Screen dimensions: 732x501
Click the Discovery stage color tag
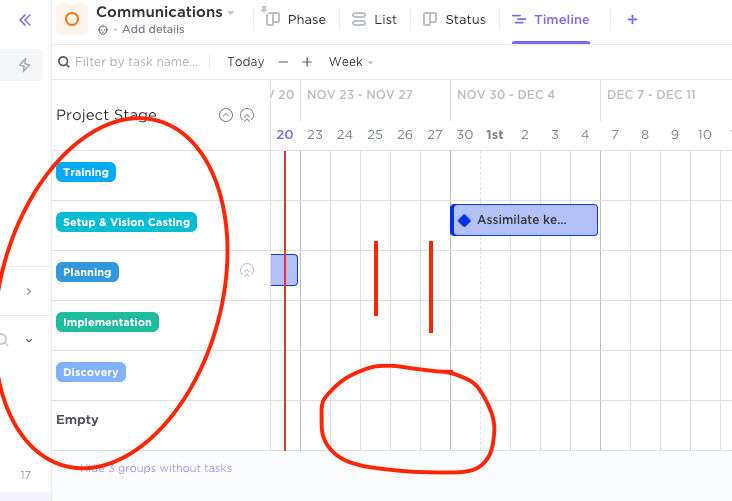(91, 372)
